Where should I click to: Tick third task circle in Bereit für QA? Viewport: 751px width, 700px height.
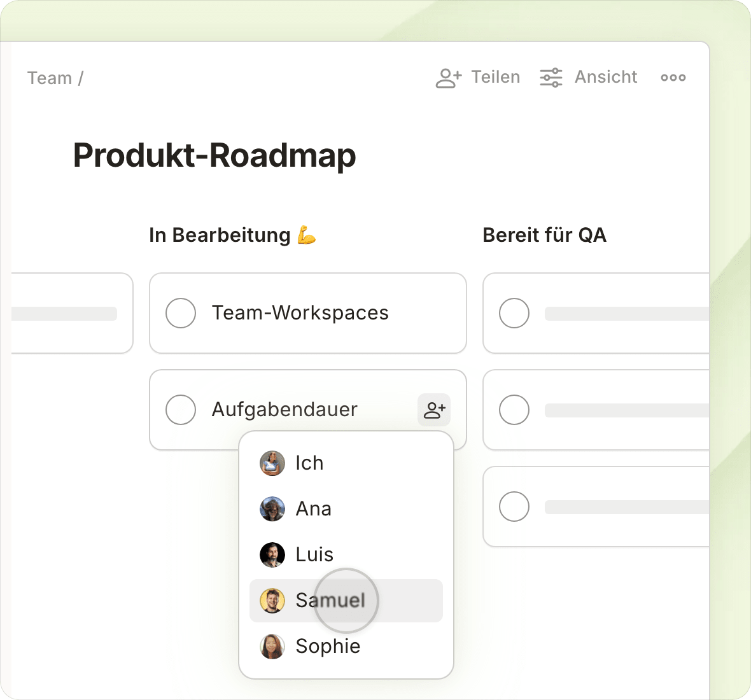514,507
